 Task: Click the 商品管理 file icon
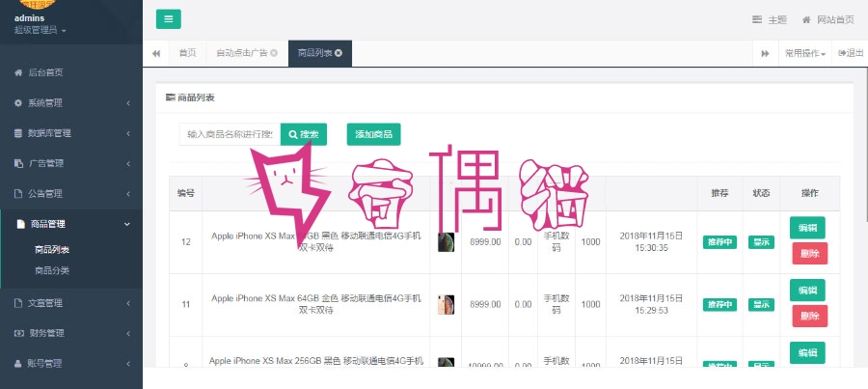point(20,224)
